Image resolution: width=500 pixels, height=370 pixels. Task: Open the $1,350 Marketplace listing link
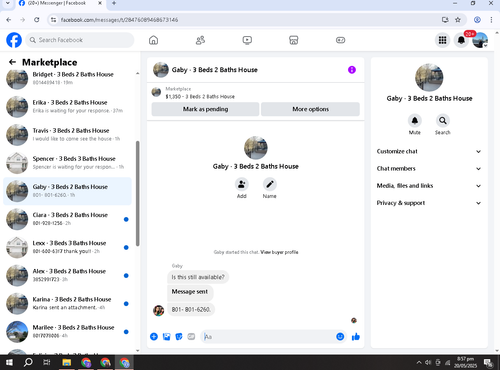point(200,96)
